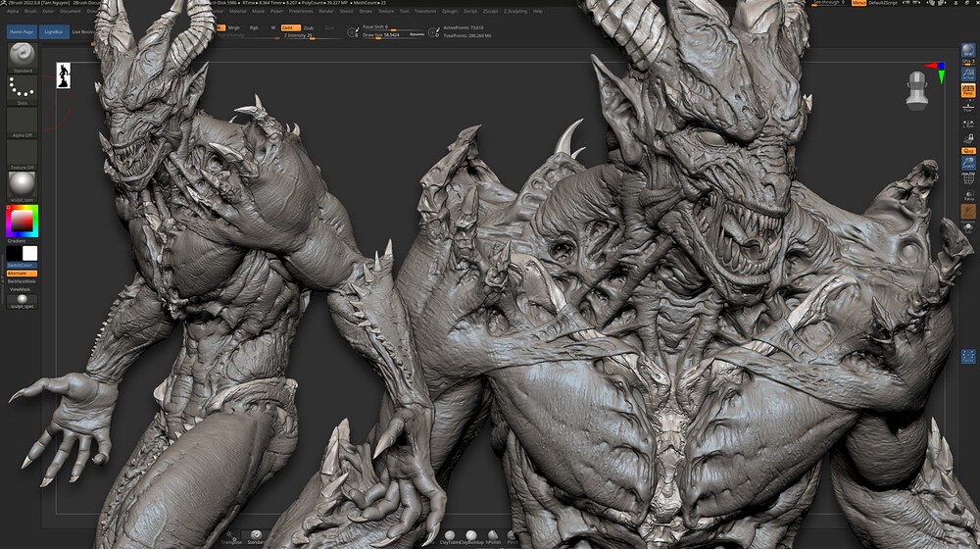This screenshot has height=549, width=980.
Task: Open the Standard brush selector thumbnail
Action: pyautogui.click(x=23, y=58)
